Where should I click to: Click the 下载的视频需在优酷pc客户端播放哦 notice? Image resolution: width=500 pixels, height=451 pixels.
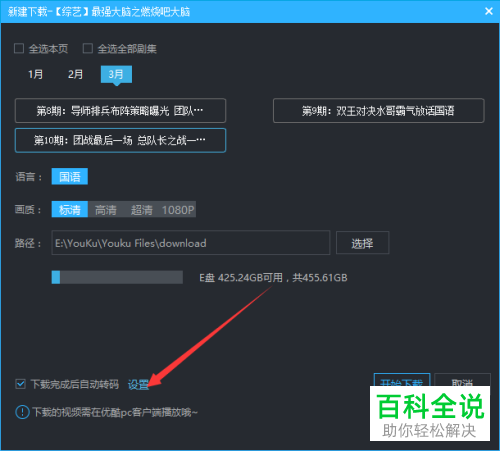coord(115,413)
